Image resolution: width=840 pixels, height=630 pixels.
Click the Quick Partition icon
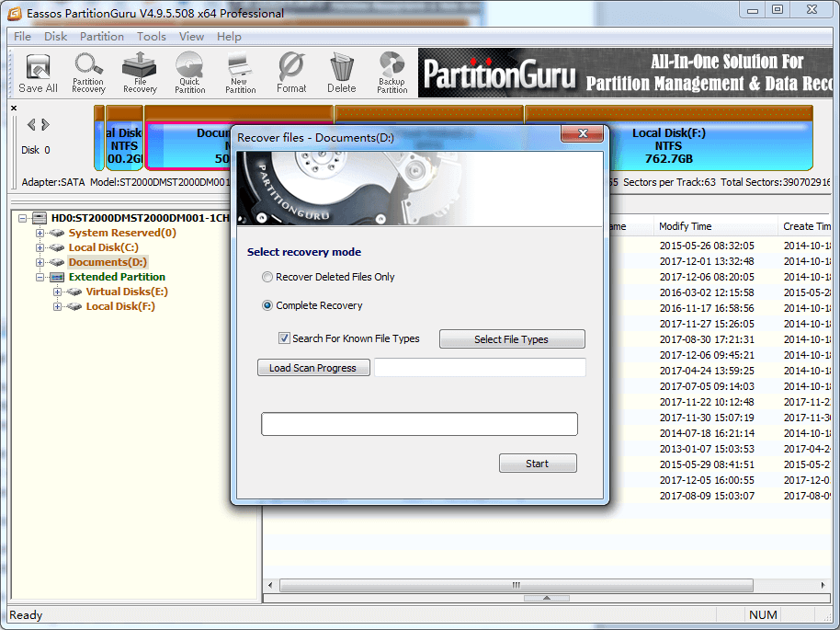click(x=190, y=74)
